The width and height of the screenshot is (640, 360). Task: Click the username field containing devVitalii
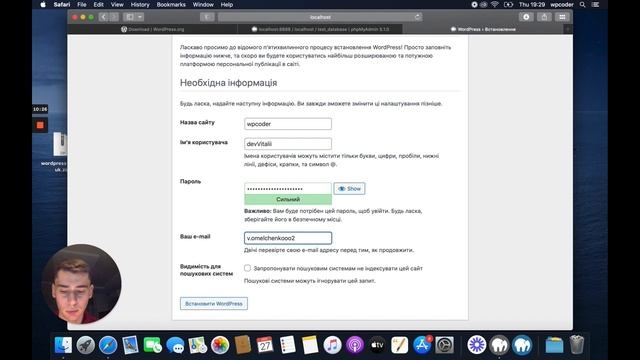[x=288, y=144]
